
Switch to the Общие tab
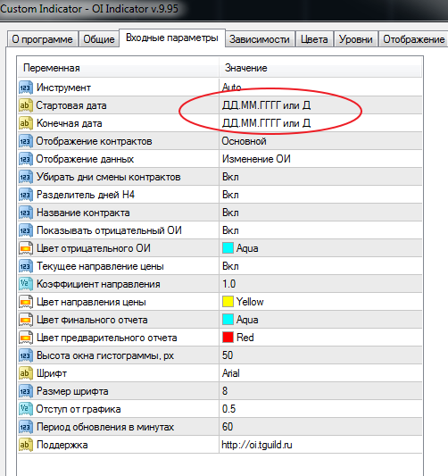pos(99,39)
